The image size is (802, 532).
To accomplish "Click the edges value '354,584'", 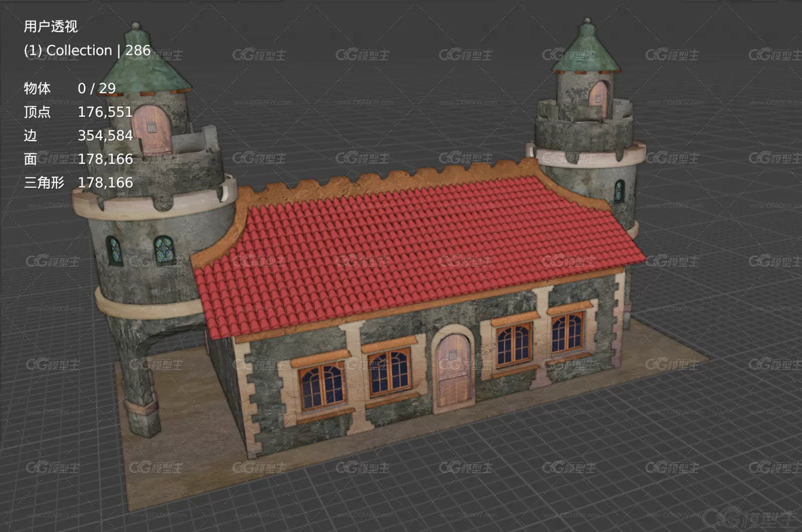I will point(105,135).
